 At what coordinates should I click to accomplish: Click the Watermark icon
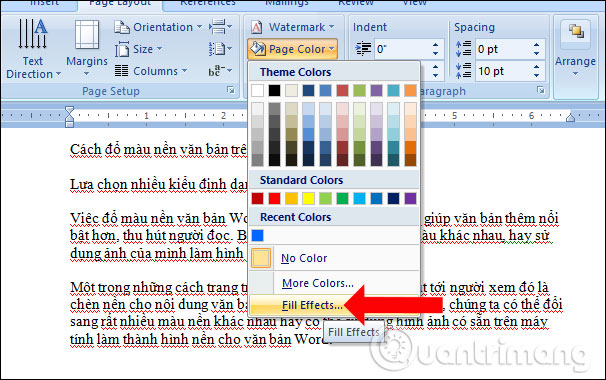pos(257,27)
